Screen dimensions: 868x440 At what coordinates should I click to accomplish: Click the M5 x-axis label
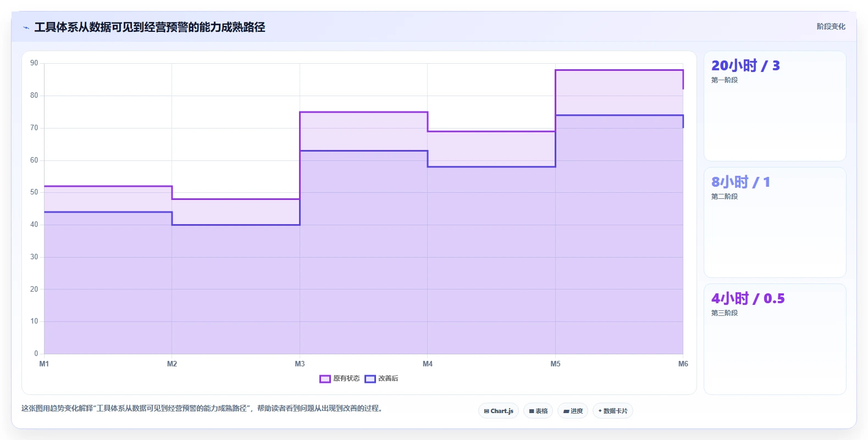pyautogui.click(x=555, y=364)
